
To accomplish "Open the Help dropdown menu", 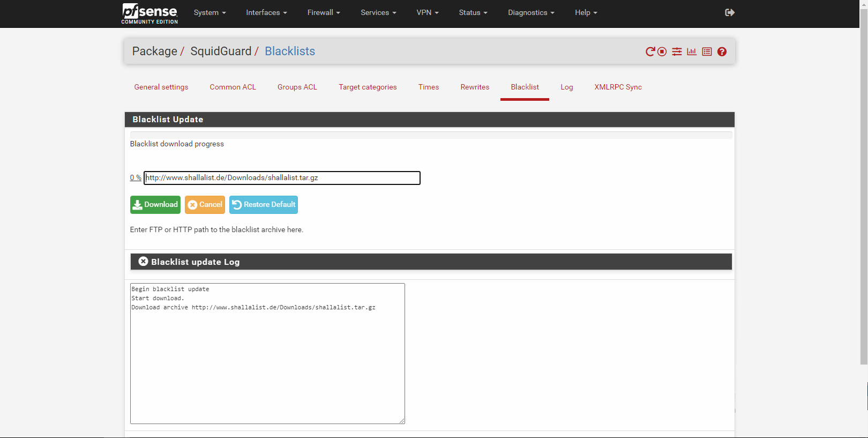I will click(586, 12).
